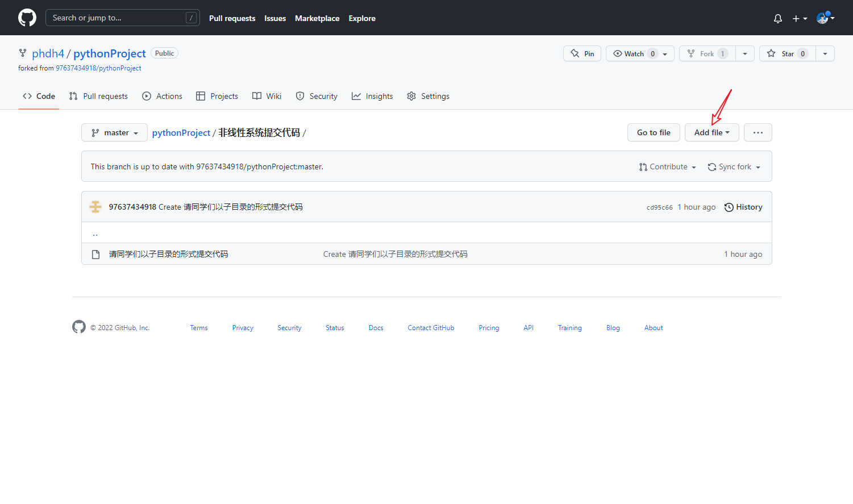853x504 pixels.
Task: Open the pythonProject repository title link
Action: 110,53
